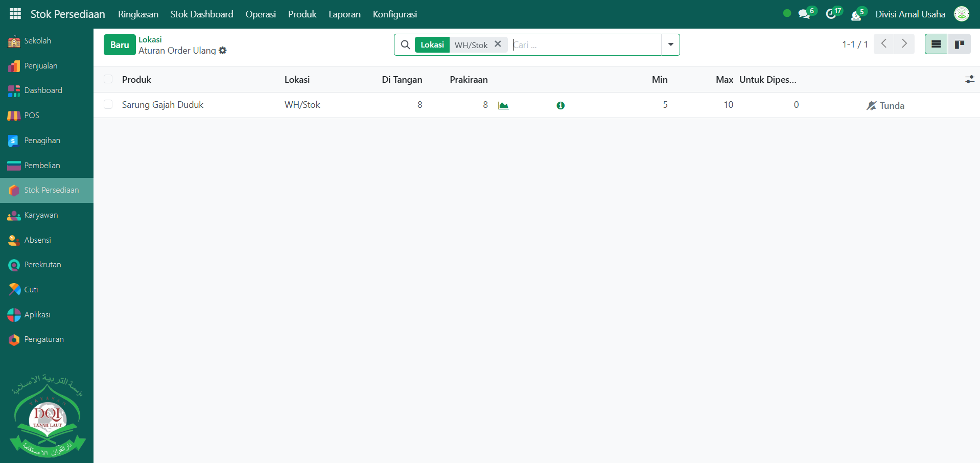Screen dimensions: 980x463
Task: Open the optional columns adjust icon
Action: [969, 79]
